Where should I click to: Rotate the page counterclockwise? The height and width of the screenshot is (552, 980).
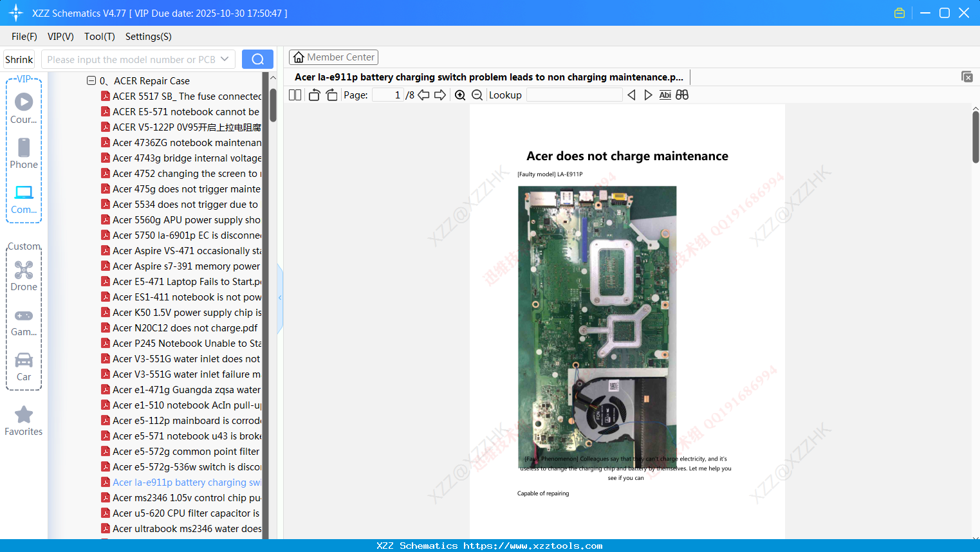click(x=314, y=95)
